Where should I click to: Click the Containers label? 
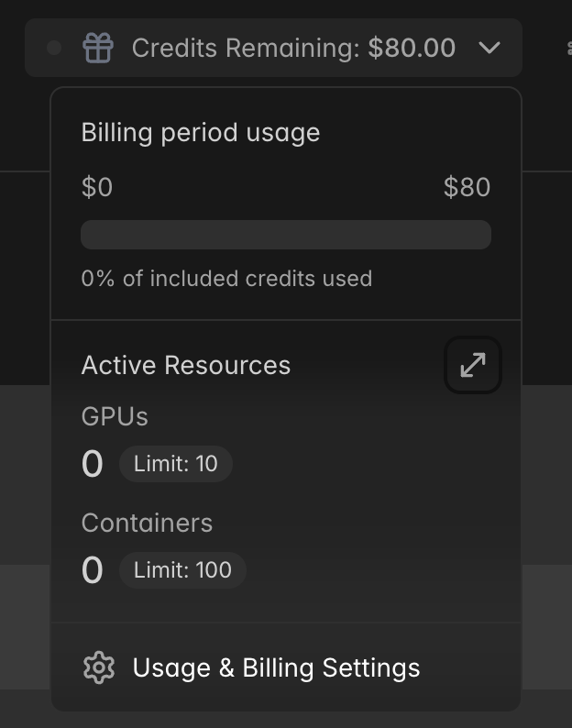pyautogui.click(x=147, y=523)
